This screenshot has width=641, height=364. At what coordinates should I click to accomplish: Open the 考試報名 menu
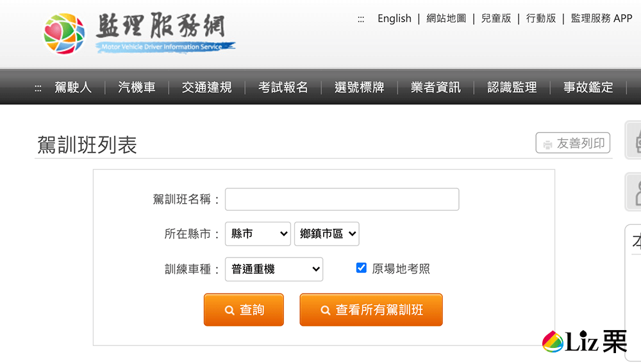point(283,87)
